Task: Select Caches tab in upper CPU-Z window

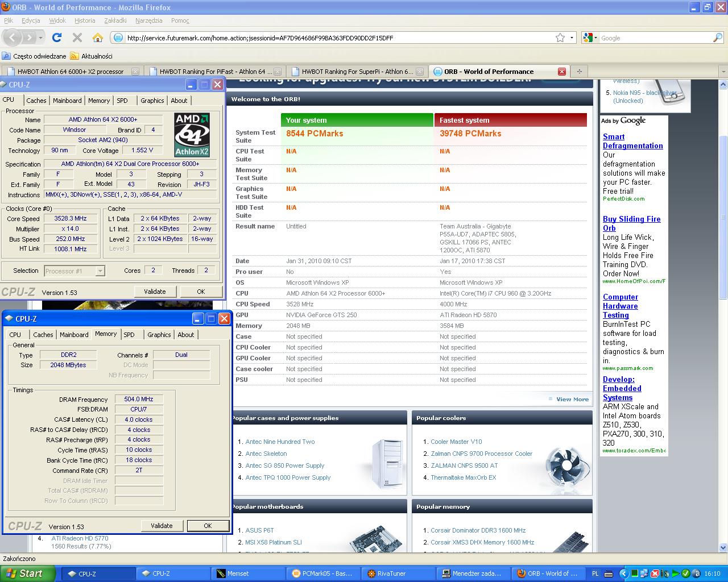Action: point(36,101)
